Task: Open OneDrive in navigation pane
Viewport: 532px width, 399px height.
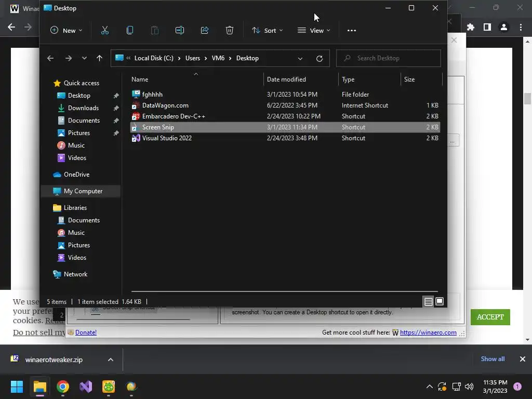Action: pyautogui.click(x=77, y=175)
